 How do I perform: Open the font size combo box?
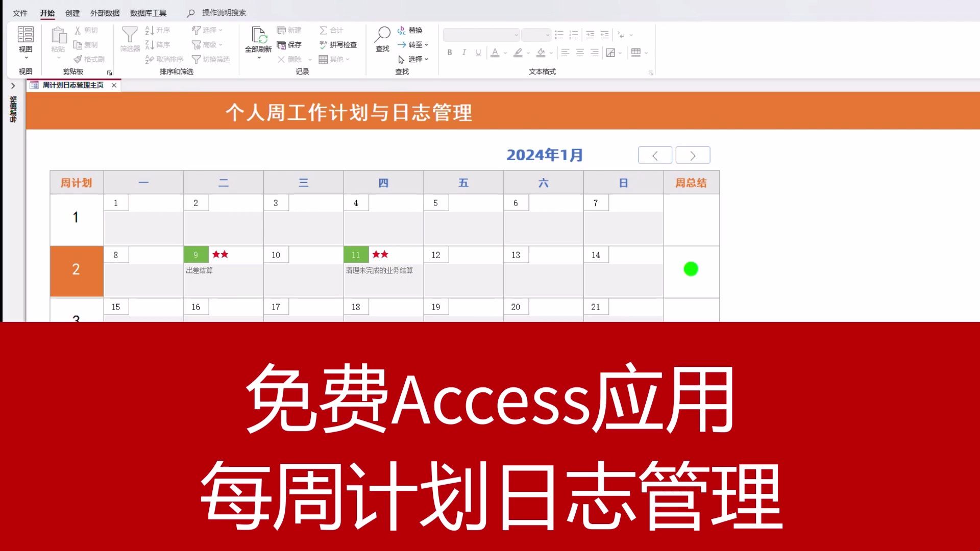point(536,35)
